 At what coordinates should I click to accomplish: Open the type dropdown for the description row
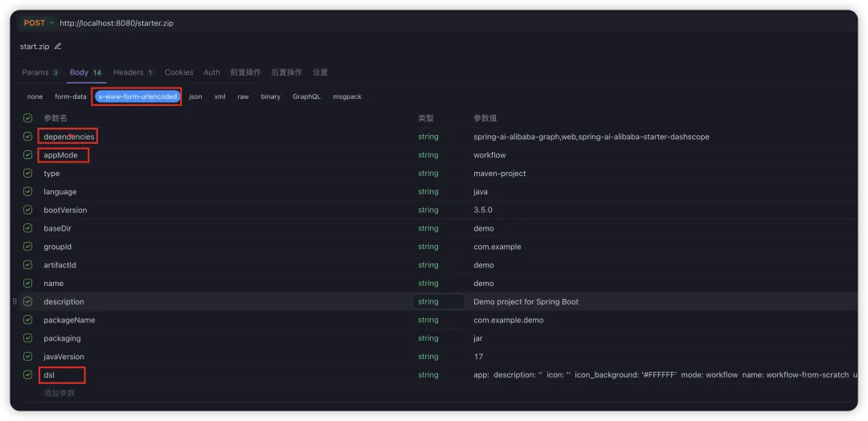(x=438, y=301)
